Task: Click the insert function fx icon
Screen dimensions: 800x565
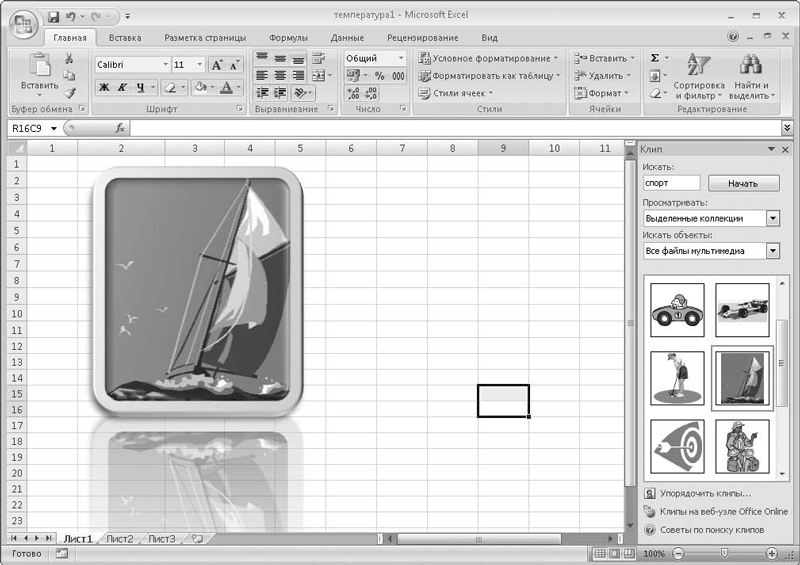Action: pos(120,128)
